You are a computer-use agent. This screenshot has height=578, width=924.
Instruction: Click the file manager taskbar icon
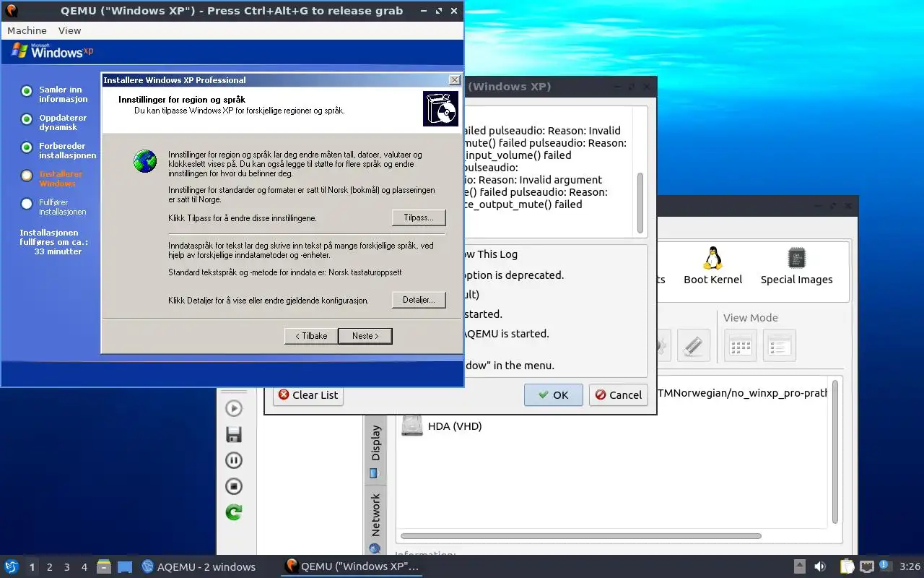(104, 566)
